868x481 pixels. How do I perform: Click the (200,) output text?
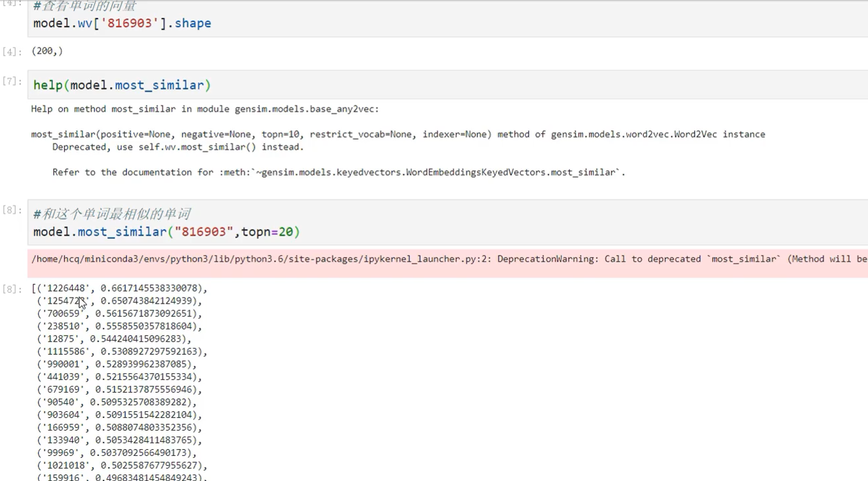[x=47, y=51]
